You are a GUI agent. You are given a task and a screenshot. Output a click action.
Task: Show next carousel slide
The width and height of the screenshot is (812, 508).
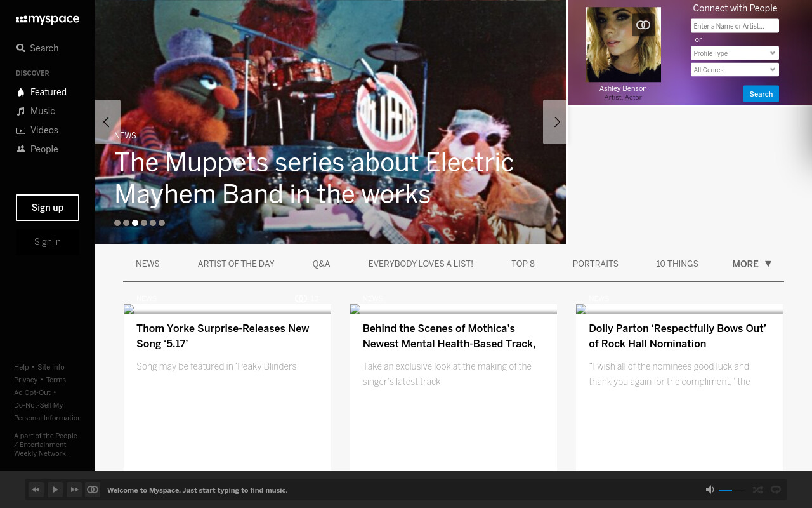[x=555, y=122]
